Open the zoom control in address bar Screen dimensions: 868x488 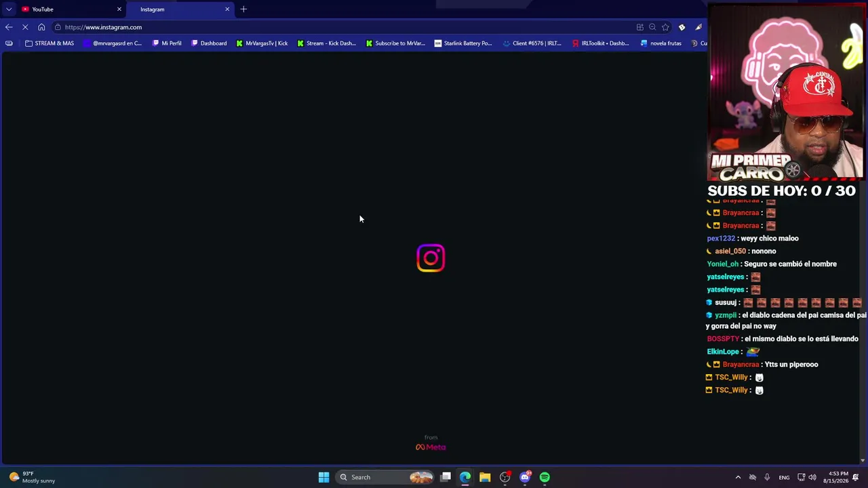(652, 27)
